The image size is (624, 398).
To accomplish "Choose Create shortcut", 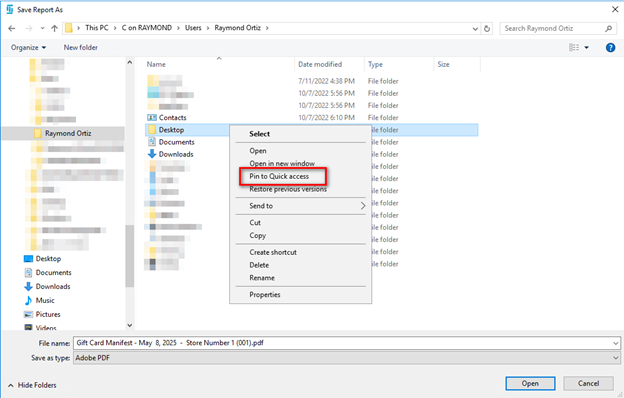I will tap(273, 252).
